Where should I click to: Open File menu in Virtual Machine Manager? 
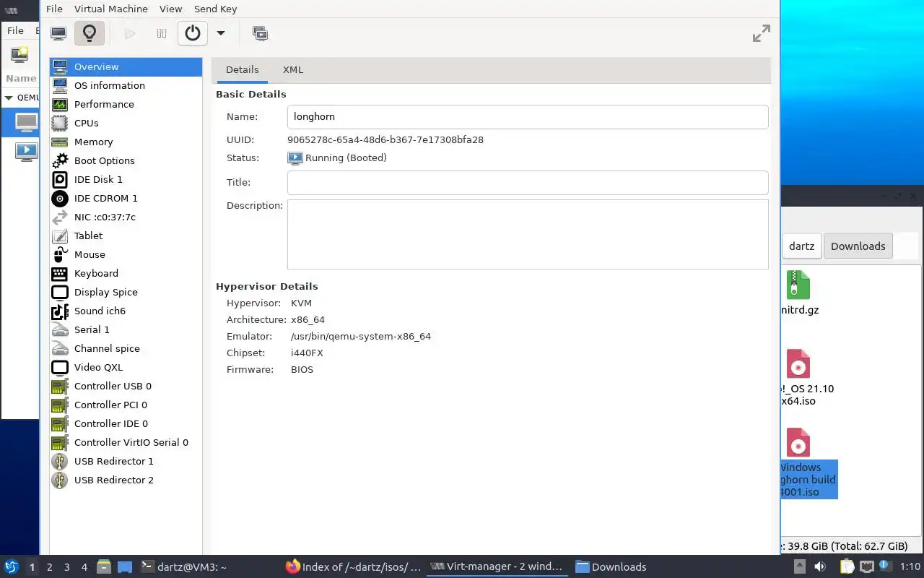tap(15, 30)
